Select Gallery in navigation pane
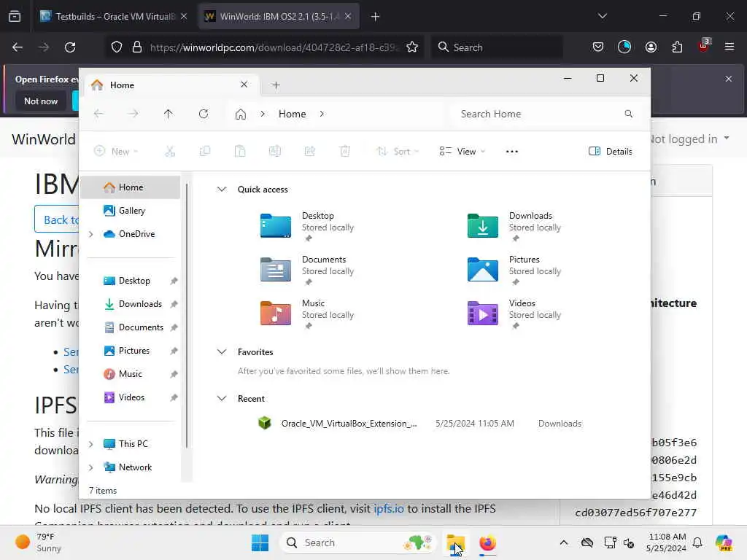747x560 pixels. pos(131,211)
